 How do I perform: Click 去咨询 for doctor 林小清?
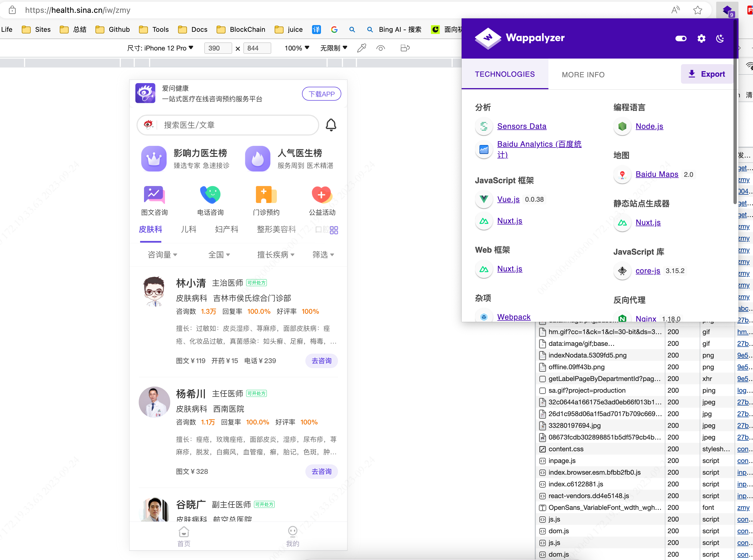pos(322,361)
